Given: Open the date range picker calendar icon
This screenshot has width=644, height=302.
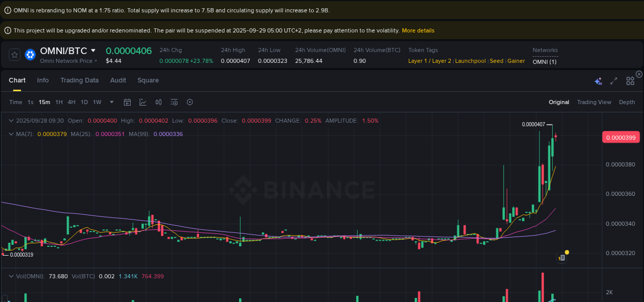Looking at the screenshot, I should point(127,102).
